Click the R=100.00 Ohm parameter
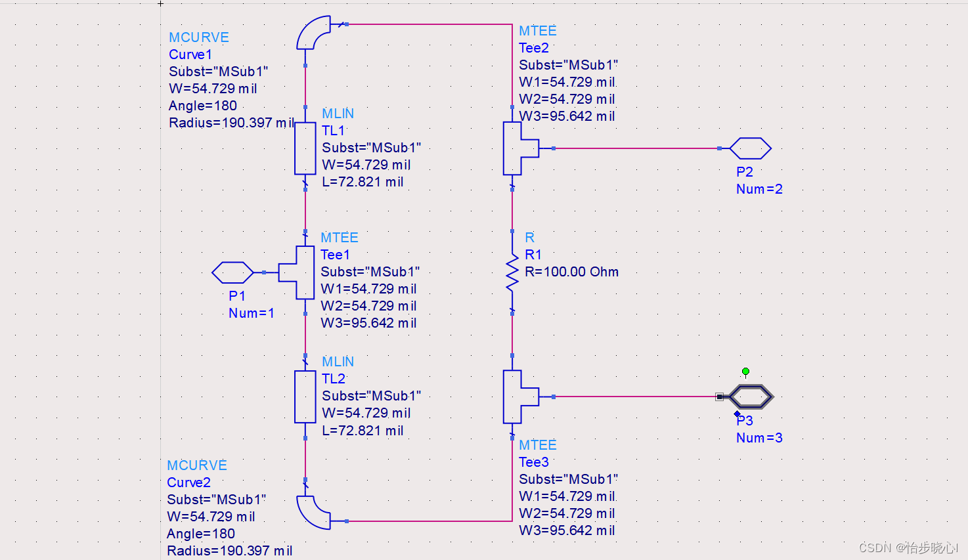The width and height of the screenshot is (968, 560). coord(571,272)
